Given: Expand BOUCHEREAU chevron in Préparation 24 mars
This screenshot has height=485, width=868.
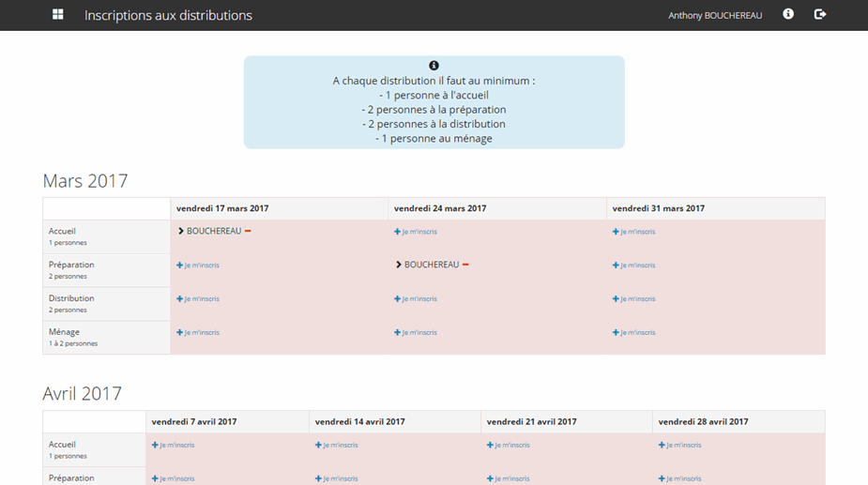Looking at the screenshot, I should [399, 265].
